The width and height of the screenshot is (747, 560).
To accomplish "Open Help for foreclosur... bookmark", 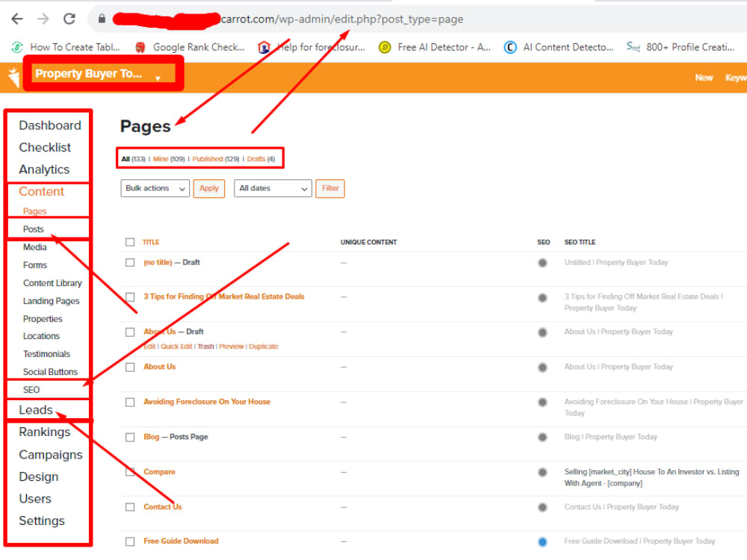I will pos(311,47).
